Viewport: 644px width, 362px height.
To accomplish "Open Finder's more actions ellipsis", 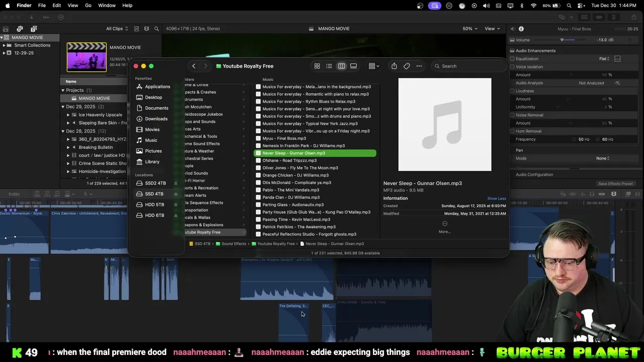I will coord(419,66).
